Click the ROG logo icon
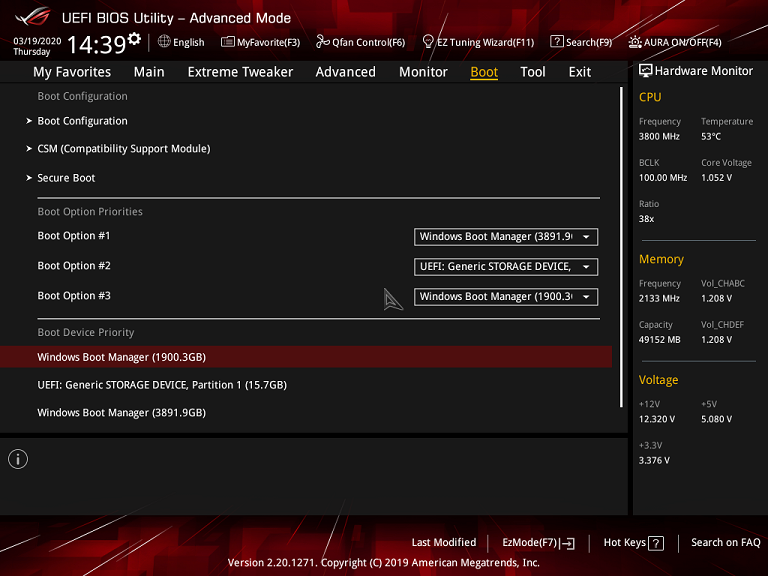Viewport: 768px width, 576px height. pyautogui.click(x=33, y=18)
